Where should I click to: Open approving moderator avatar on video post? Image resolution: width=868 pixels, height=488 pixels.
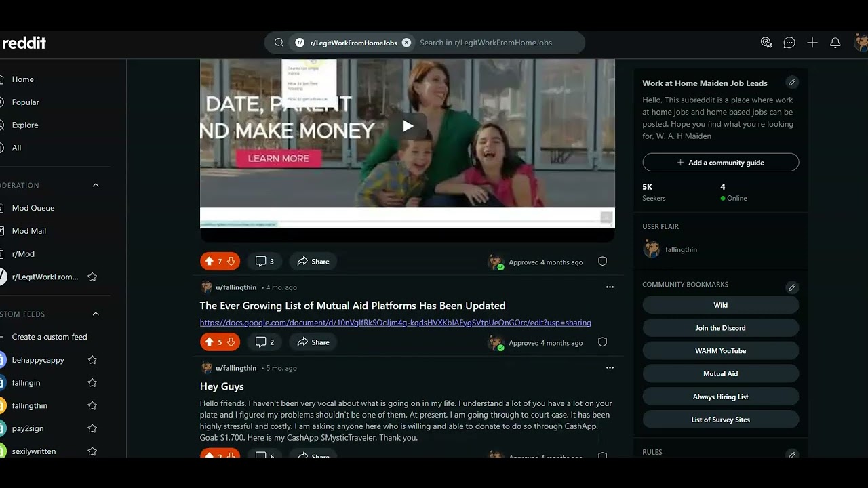[496, 262]
